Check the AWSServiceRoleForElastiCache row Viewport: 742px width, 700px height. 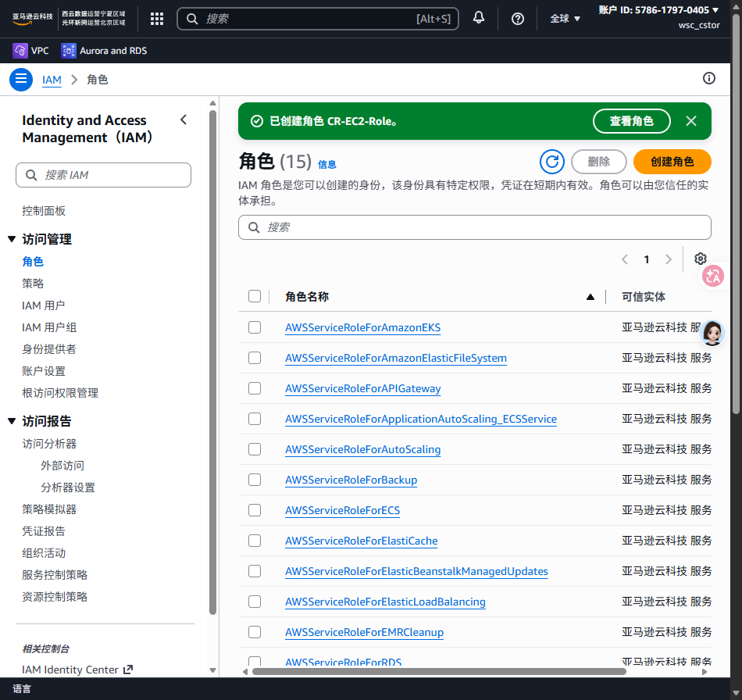pos(255,541)
